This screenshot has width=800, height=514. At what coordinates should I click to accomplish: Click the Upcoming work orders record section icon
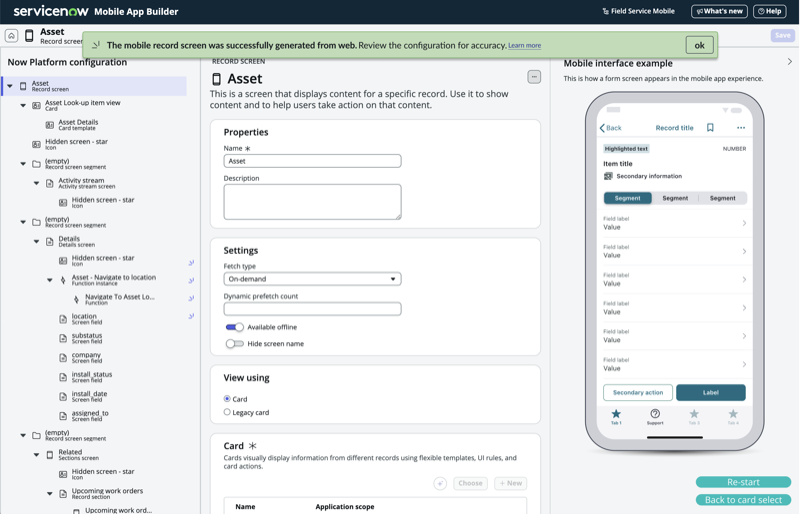(63, 494)
